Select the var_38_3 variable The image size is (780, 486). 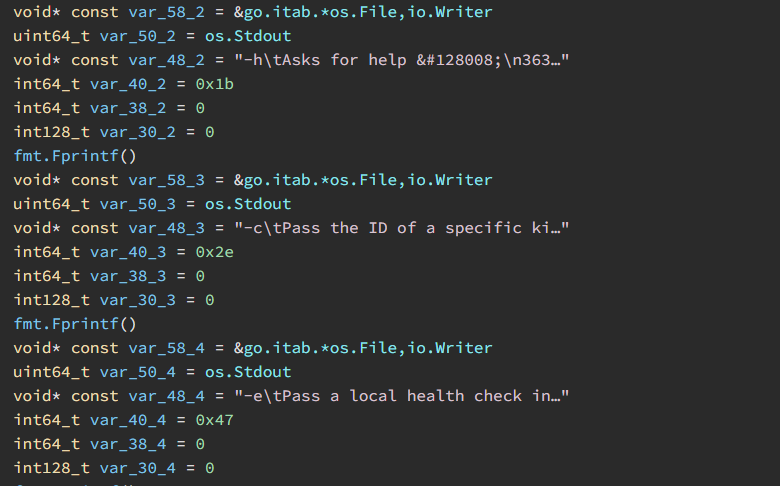pyautogui.click(x=128, y=276)
